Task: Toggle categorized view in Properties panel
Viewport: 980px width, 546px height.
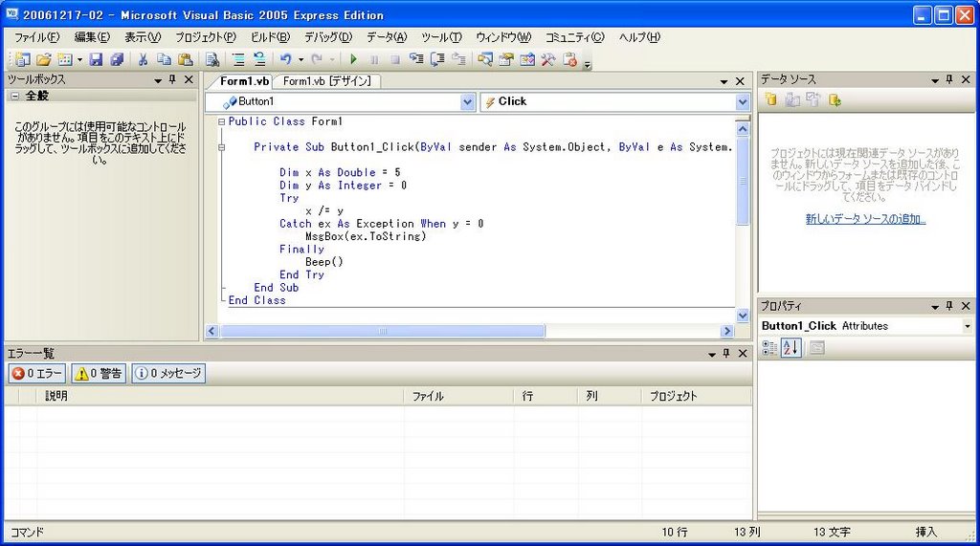Action: (769, 348)
